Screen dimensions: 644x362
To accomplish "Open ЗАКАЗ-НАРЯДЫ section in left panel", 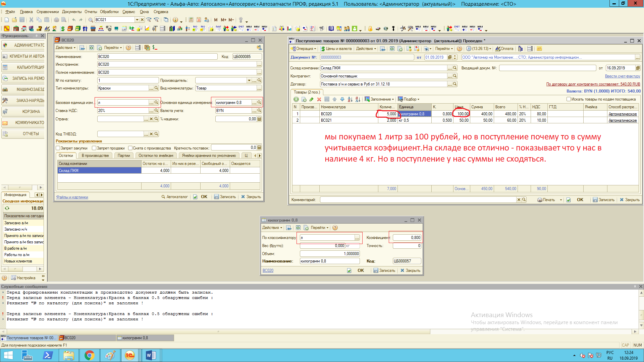I will (x=23, y=101).
